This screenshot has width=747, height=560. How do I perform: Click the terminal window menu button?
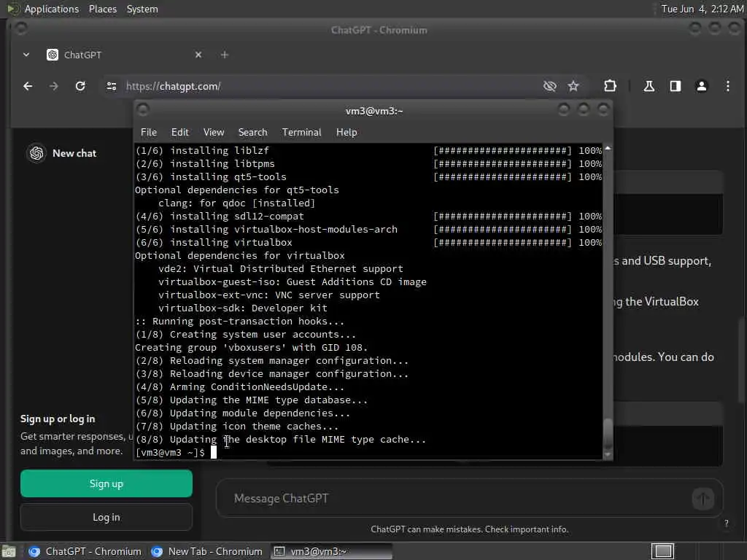[x=143, y=110]
